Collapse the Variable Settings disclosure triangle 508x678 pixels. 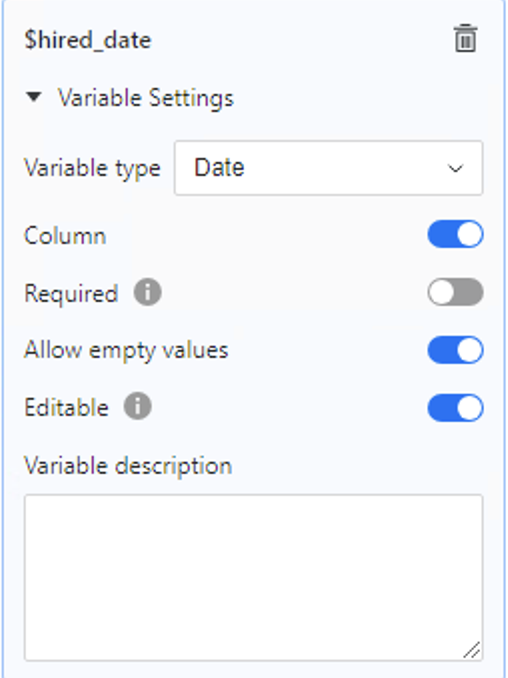coord(33,97)
